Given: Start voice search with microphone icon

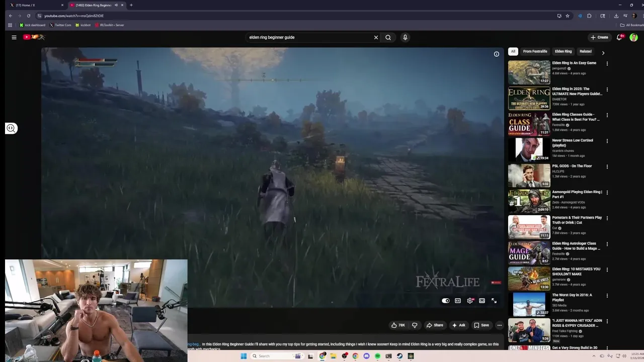Looking at the screenshot, I should tap(405, 37).
